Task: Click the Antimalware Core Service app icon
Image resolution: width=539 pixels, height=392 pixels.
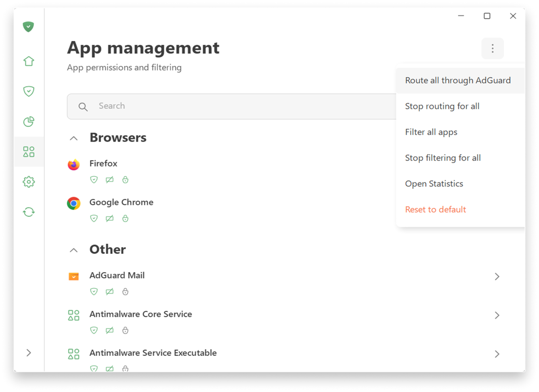Action: (x=74, y=315)
